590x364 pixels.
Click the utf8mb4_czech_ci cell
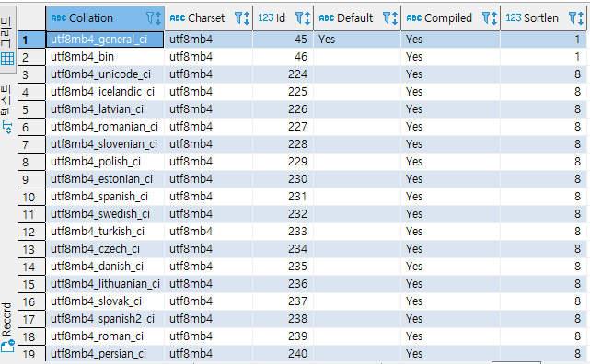coord(105,249)
